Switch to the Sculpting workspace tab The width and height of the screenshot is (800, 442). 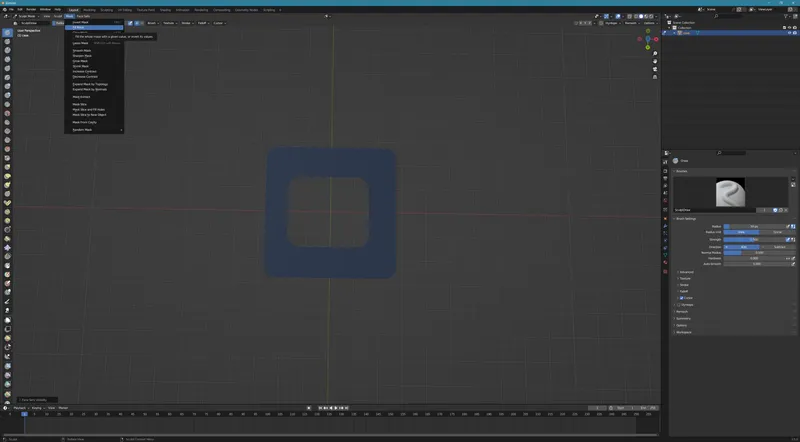[107, 10]
